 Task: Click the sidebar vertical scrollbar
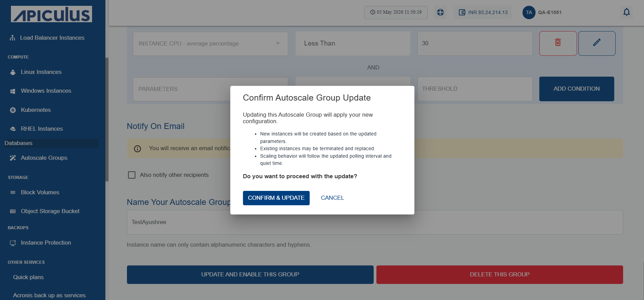107,120
